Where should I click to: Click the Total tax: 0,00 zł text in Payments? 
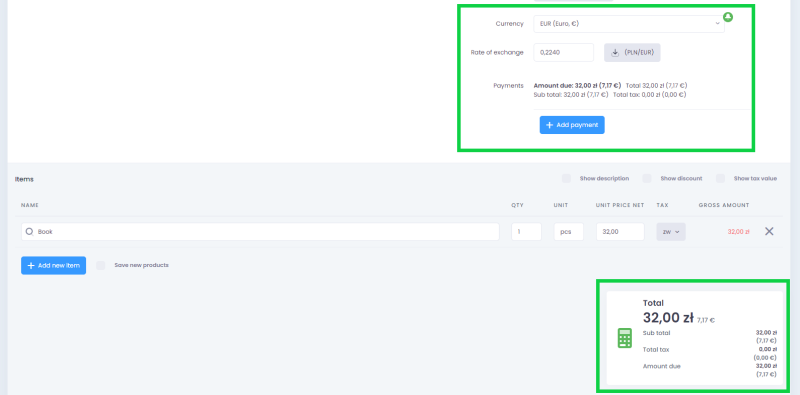coord(649,94)
